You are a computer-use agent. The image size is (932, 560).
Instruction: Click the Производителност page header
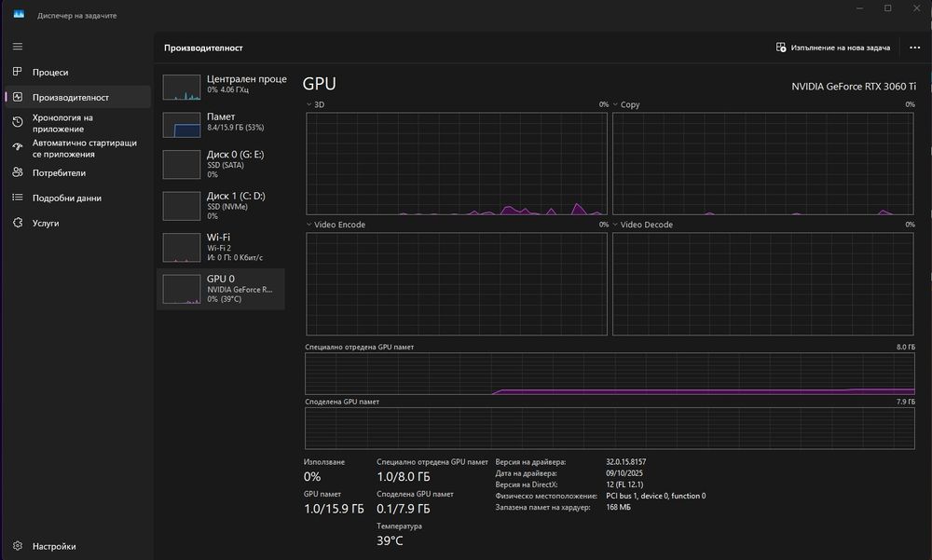tap(203, 48)
